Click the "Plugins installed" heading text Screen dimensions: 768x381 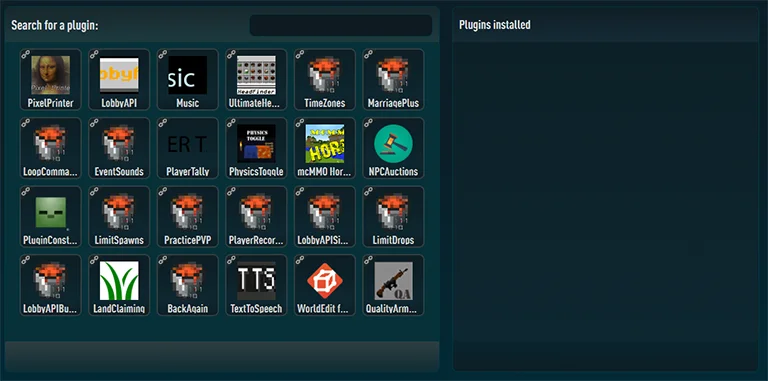[495, 24]
